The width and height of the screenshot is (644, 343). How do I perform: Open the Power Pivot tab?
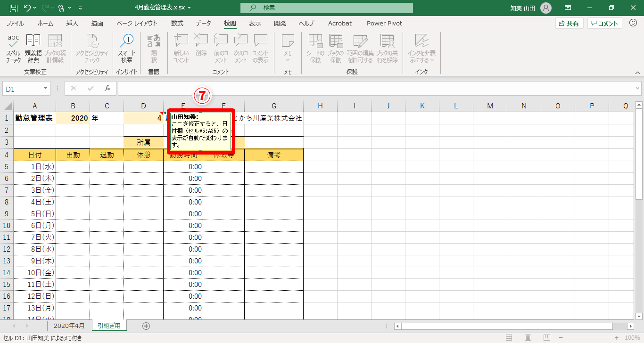[x=385, y=23]
